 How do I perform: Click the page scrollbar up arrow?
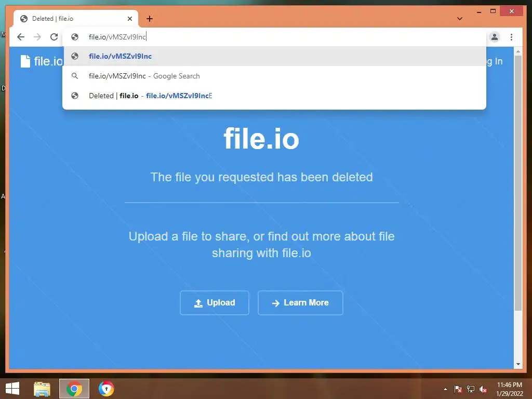click(x=518, y=51)
